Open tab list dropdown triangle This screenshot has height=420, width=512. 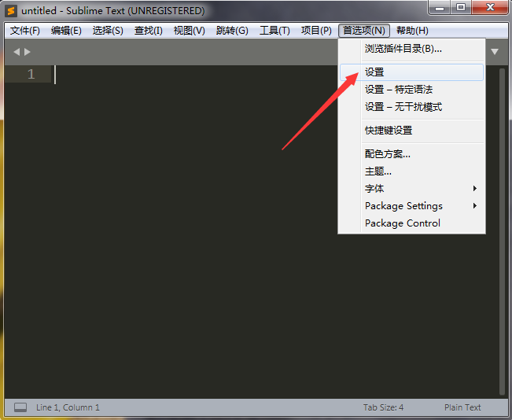(495, 52)
